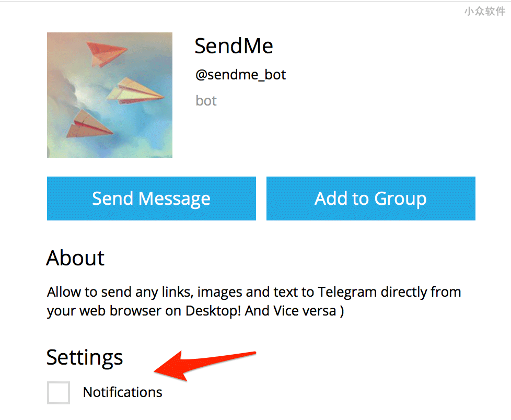Click the Send Message button
Screen dimensions: 511x420
[151, 199]
